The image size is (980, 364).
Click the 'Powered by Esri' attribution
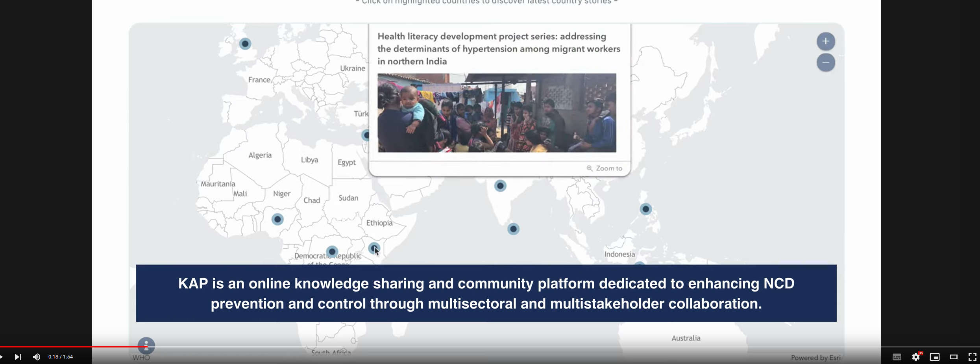(x=815, y=358)
